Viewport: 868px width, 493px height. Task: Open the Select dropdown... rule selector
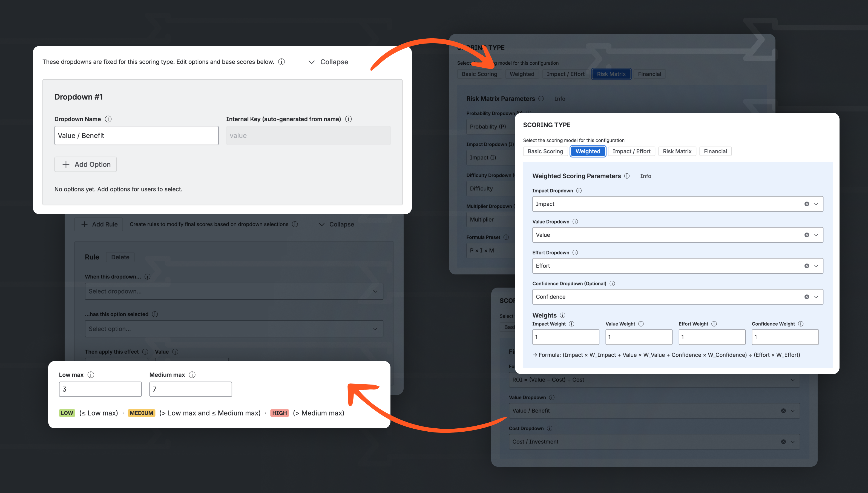coord(234,291)
